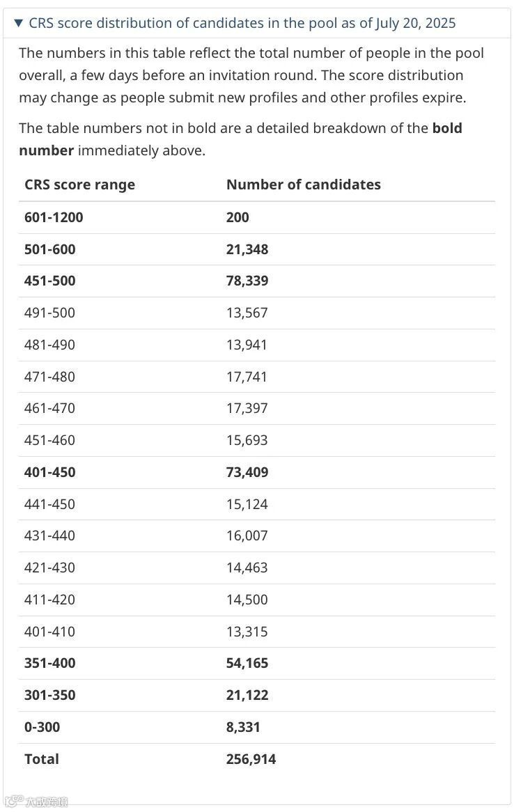
Task: Collapse the CRS score distribution disclosure triangle
Action: tap(19, 23)
